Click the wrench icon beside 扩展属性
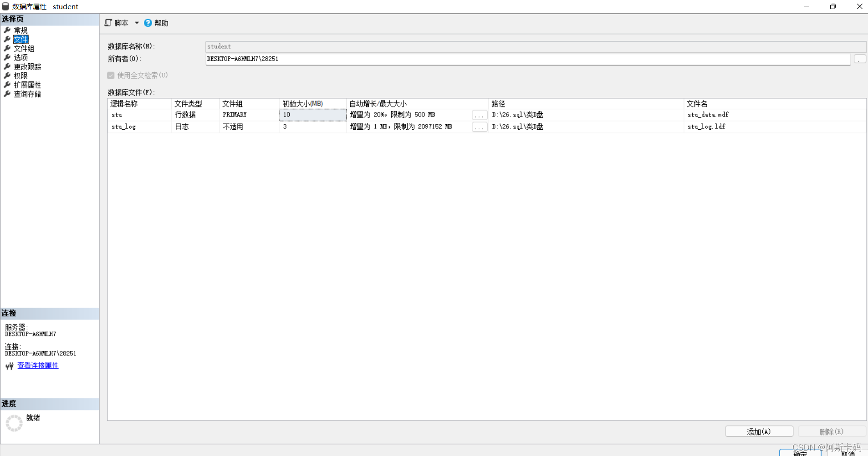Viewport: 868px width, 456px height. pos(7,85)
